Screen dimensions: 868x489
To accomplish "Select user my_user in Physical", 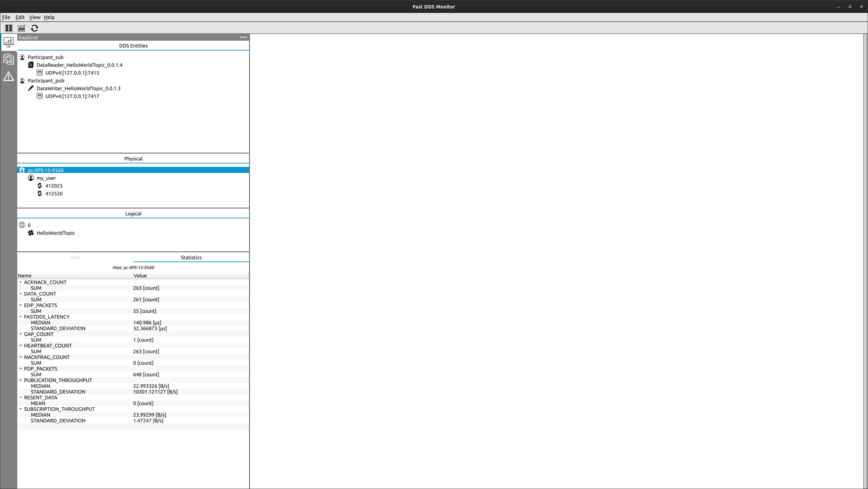I will point(46,178).
